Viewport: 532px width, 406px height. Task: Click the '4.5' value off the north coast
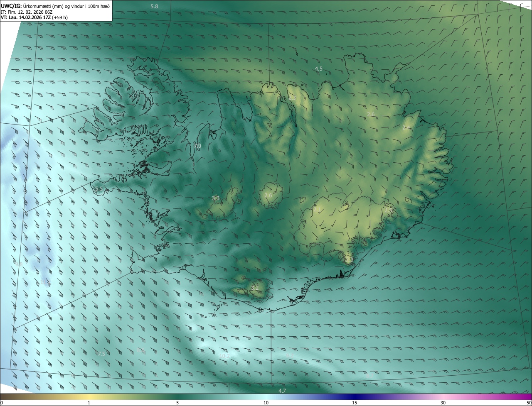(319, 68)
